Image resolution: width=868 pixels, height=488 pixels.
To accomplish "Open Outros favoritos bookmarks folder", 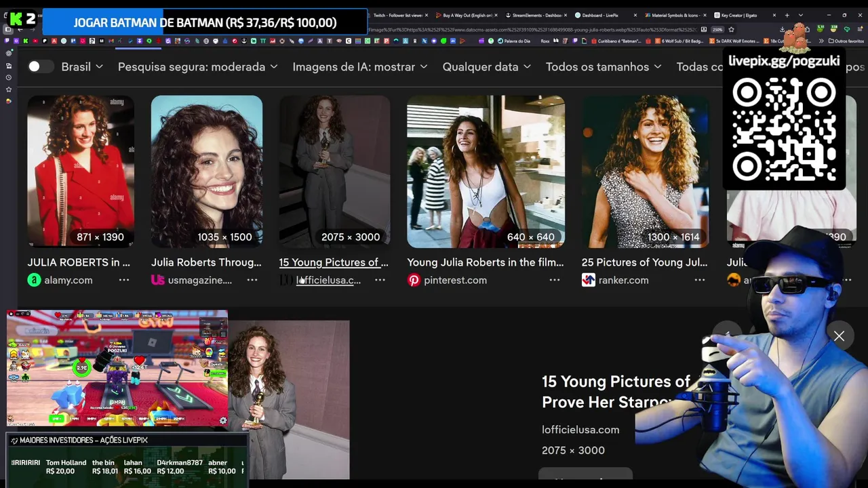I will (846, 41).
